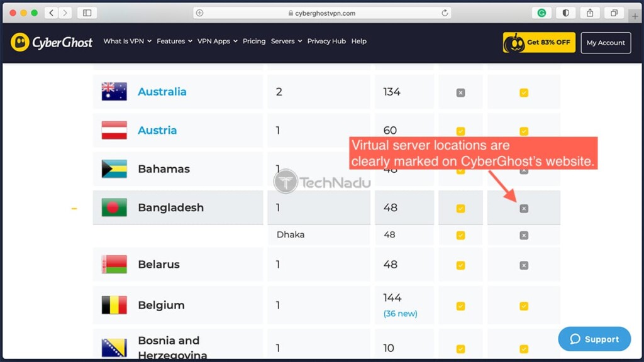Click the Austria flag
The width and height of the screenshot is (644, 362).
pyautogui.click(x=114, y=130)
